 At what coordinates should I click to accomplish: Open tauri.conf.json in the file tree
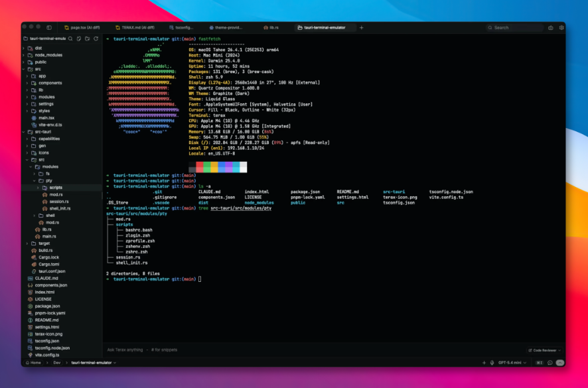(x=52, y=271)
